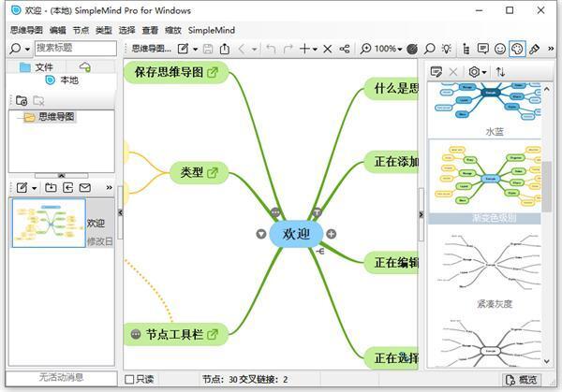
Task: Open the 缩放 menu
Action: point(173,30)
